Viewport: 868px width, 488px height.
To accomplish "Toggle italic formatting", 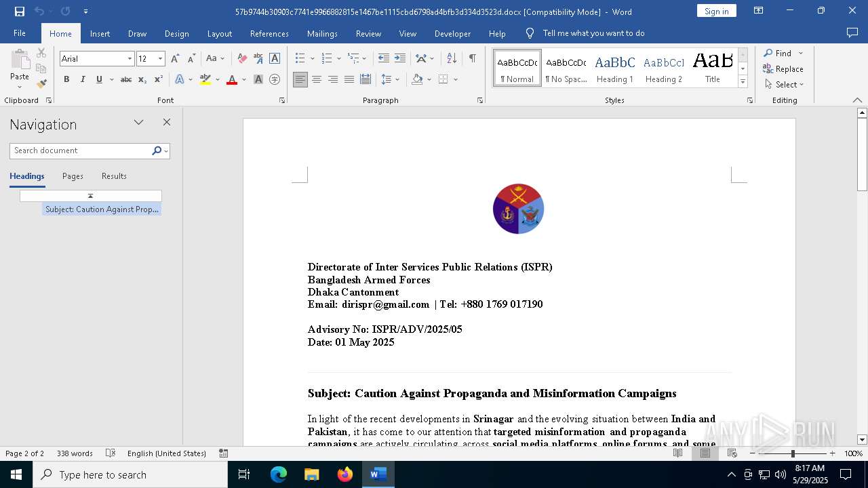I will coord(83,79).
